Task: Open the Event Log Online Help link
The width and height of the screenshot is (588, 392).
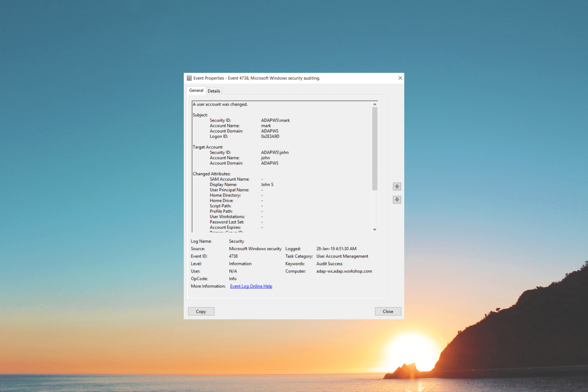Action: (251, 286)
